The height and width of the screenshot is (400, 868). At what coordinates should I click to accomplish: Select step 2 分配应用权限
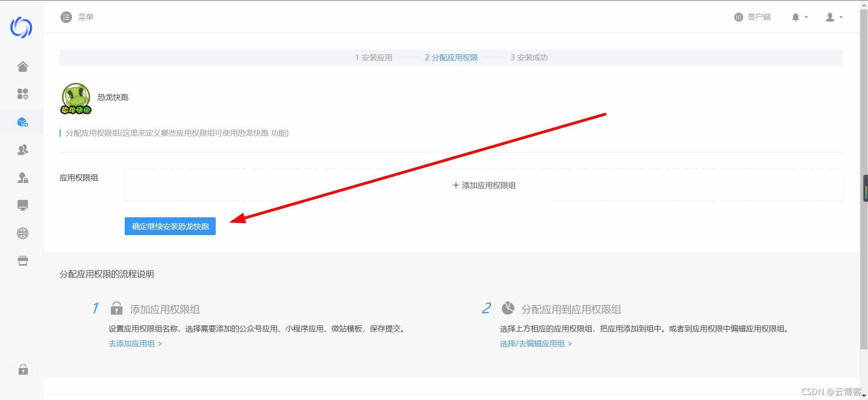coord(451,57)
